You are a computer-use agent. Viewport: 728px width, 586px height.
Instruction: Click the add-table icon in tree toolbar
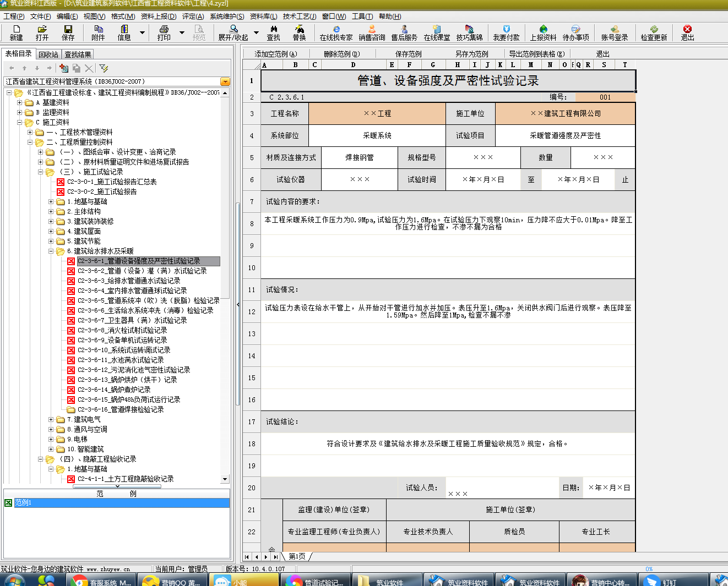pyautogui.click(x=64, y=68)
